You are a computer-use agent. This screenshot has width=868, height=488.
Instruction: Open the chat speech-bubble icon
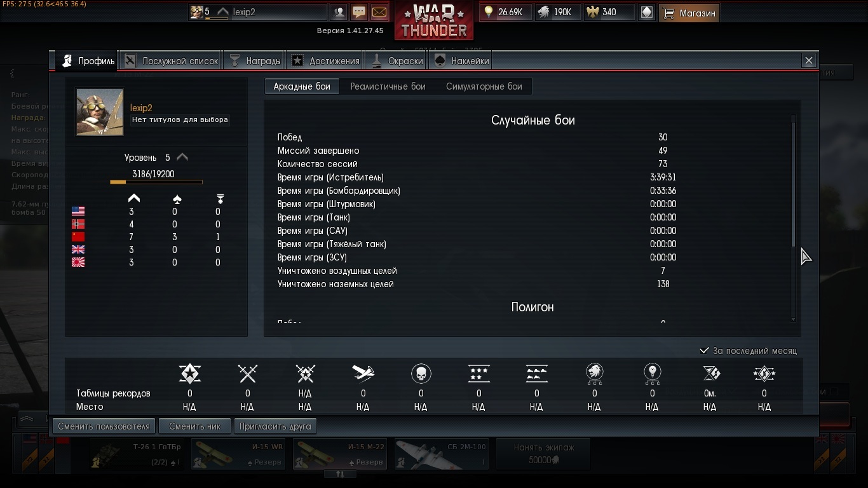[x=359, y=12]
